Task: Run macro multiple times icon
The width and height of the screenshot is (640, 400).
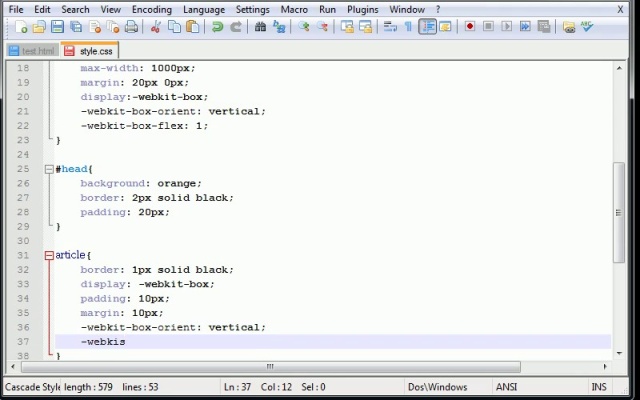Action: [525, 27]
